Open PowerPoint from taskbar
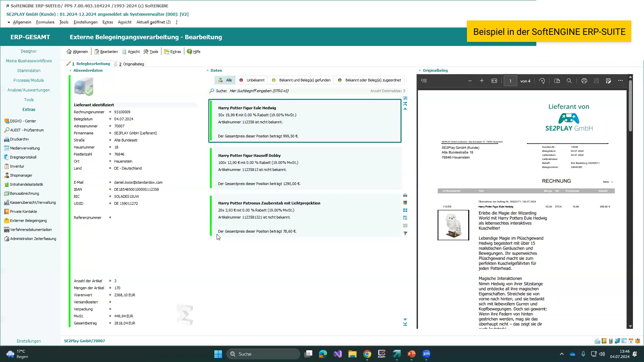The image size is (644, 362). tap(412, 354)
